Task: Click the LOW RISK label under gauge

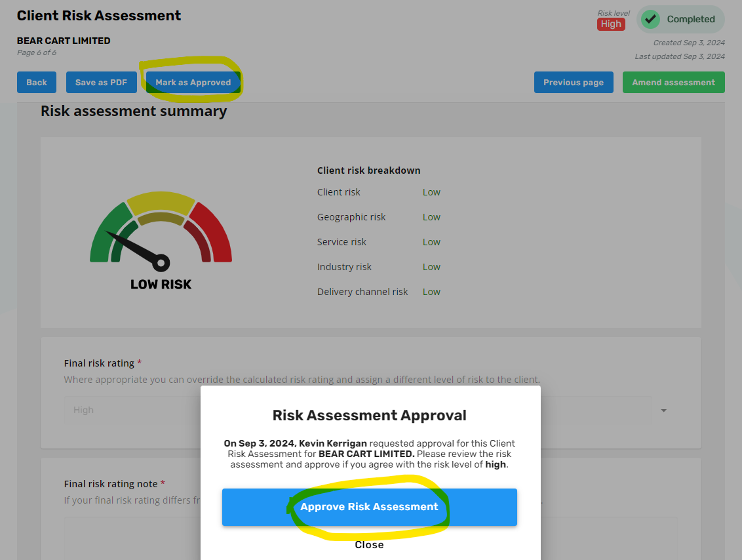Action: pyautogui.click(x=161, y=285)
